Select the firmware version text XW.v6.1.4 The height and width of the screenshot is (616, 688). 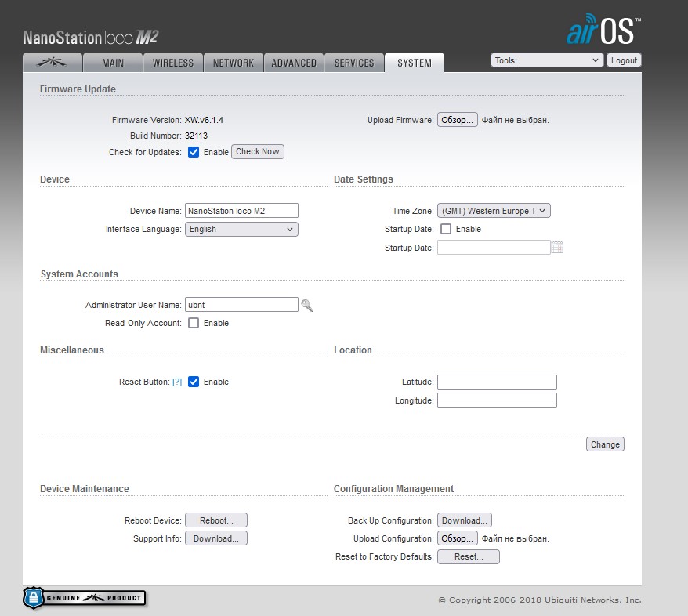(x=204, y=120)
